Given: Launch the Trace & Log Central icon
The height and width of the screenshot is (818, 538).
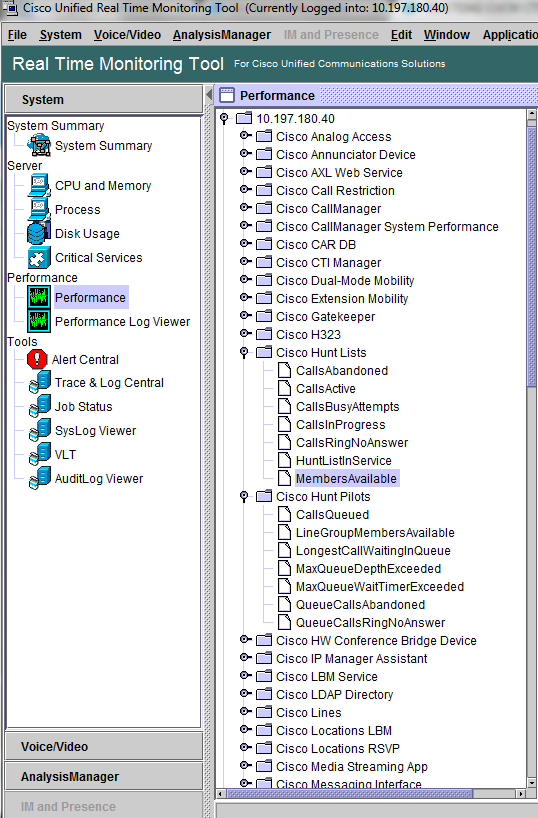Looking at the screenshot, I should pyautogui.click(x=40, y=382).
